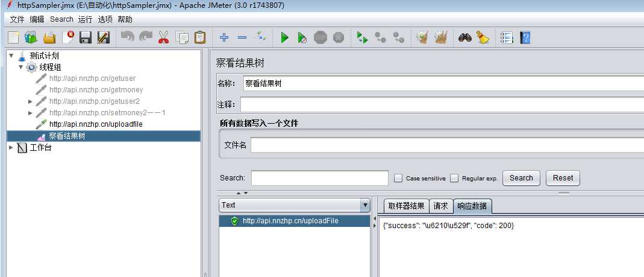Select http://api.nnzhp.cn/getuser in the tree
The image size is (644, 277).
tap(92, 78)
